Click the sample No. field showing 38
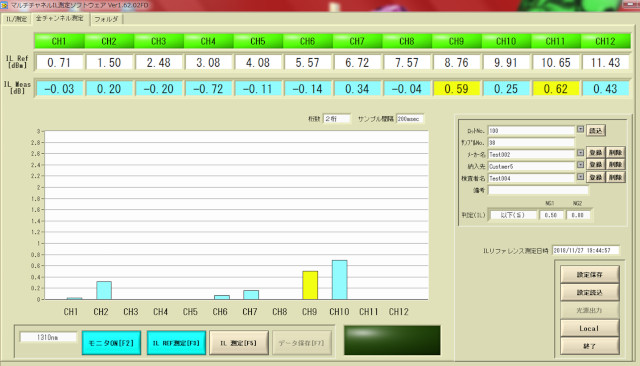The image size is (640, 366). click(531, 142)
